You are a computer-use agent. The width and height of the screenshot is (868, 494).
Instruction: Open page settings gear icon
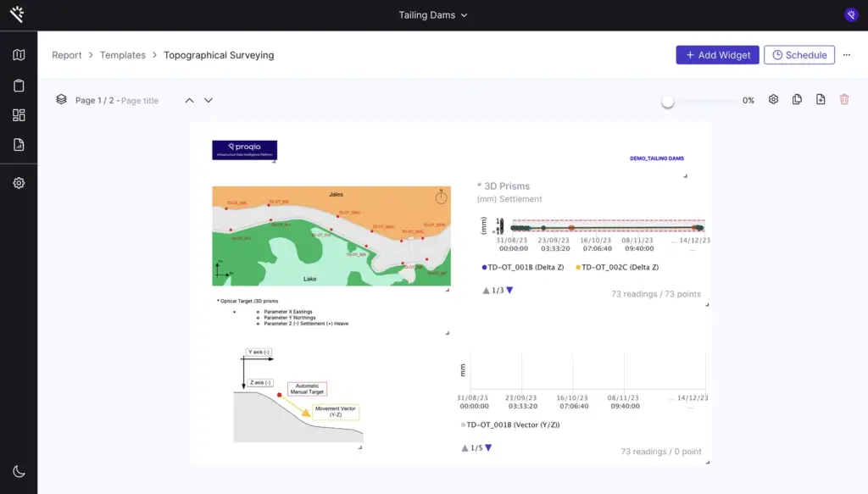pos(773,100)
